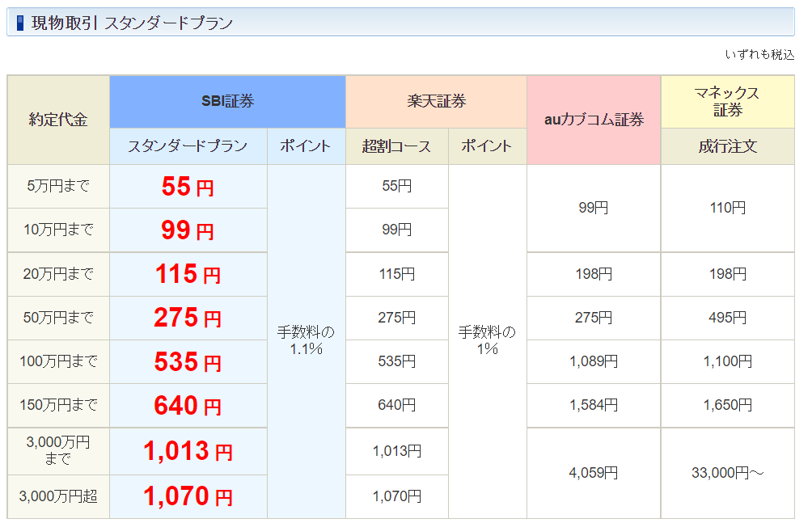
Task: Click the スタンダードプラン subheader
Action: [x=188, y=146]
